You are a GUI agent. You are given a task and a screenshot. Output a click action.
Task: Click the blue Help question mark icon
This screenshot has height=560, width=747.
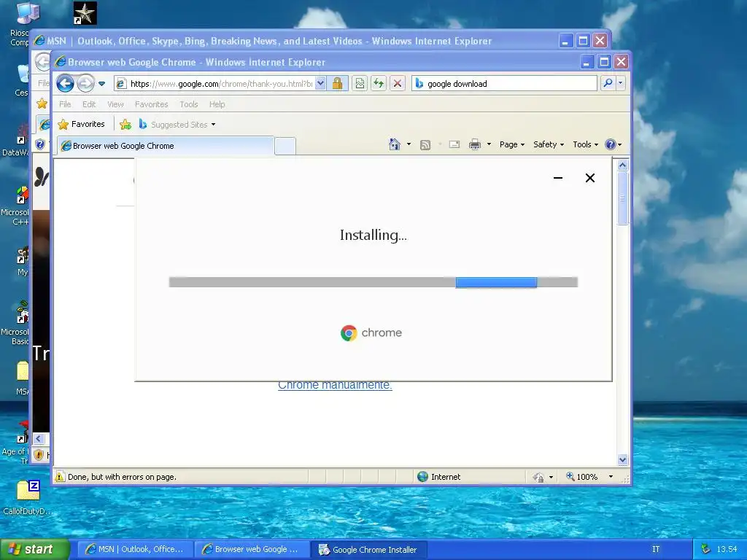tap(611, 144)
